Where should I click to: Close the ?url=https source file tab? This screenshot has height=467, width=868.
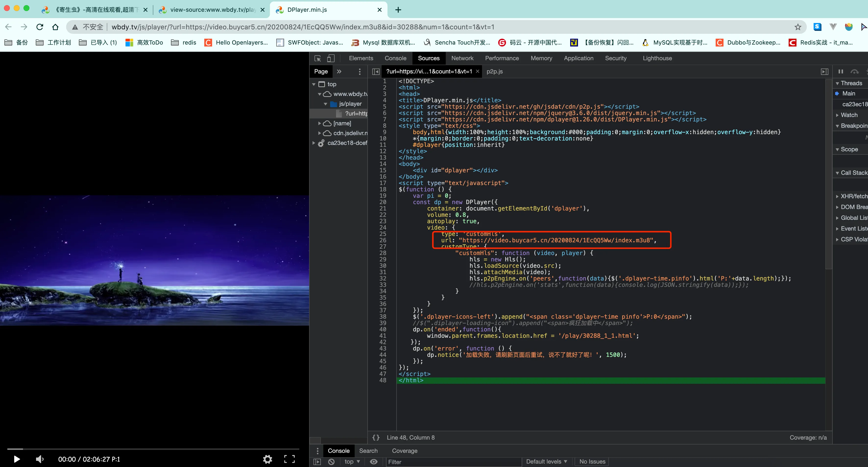coord(477,71)
